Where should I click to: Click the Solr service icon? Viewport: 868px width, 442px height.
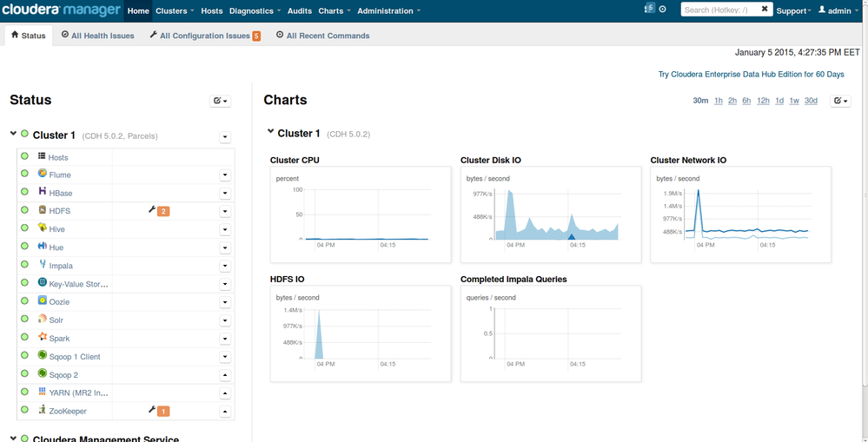tap(42, 320)
